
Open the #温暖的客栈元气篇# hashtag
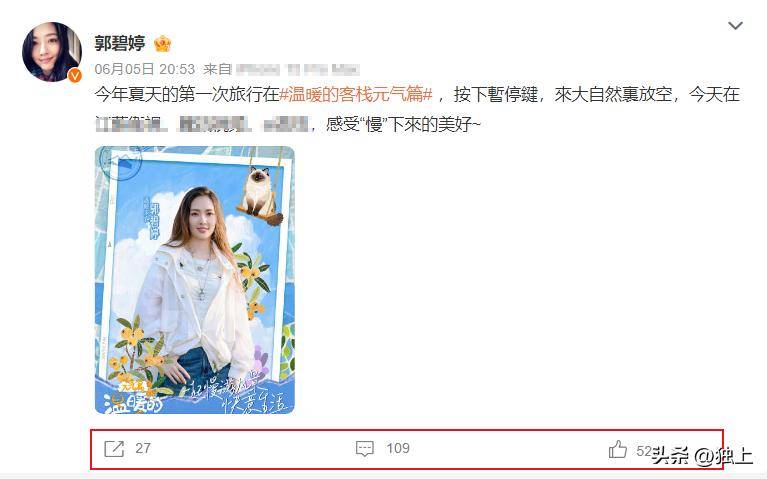pos(356,94)
